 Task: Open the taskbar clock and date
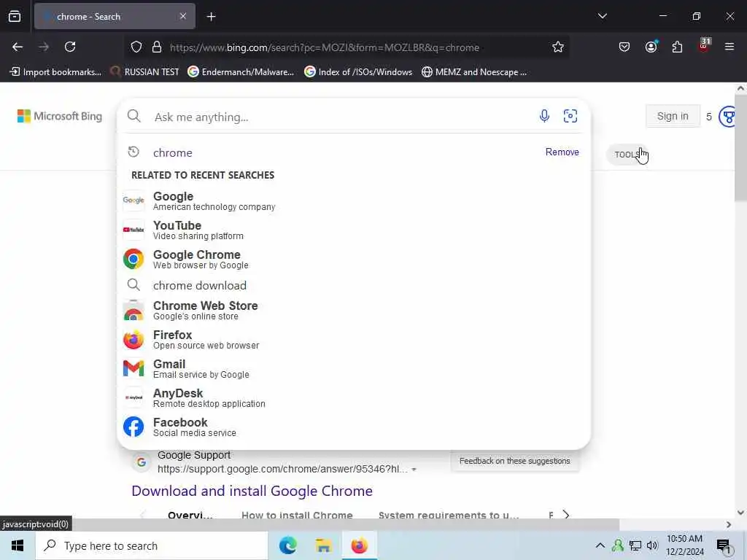point(684,545)
